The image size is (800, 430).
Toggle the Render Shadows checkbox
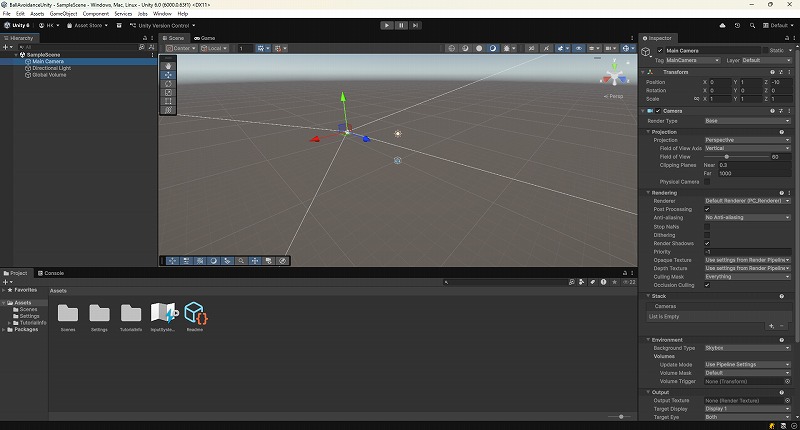[707, 243]
